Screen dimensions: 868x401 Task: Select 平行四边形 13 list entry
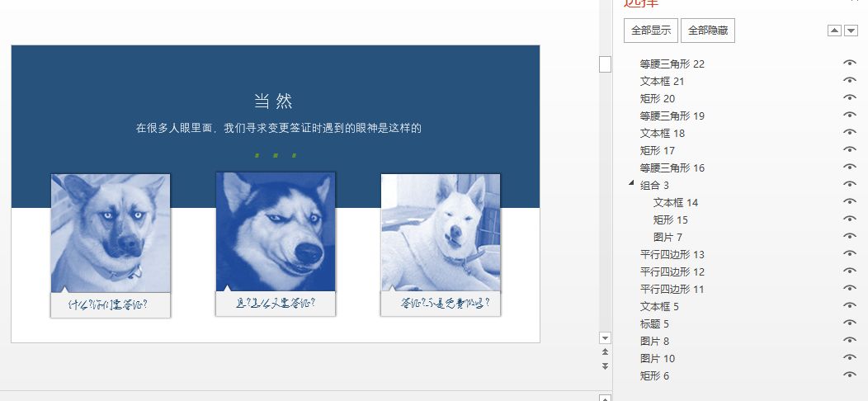(672, 255)
